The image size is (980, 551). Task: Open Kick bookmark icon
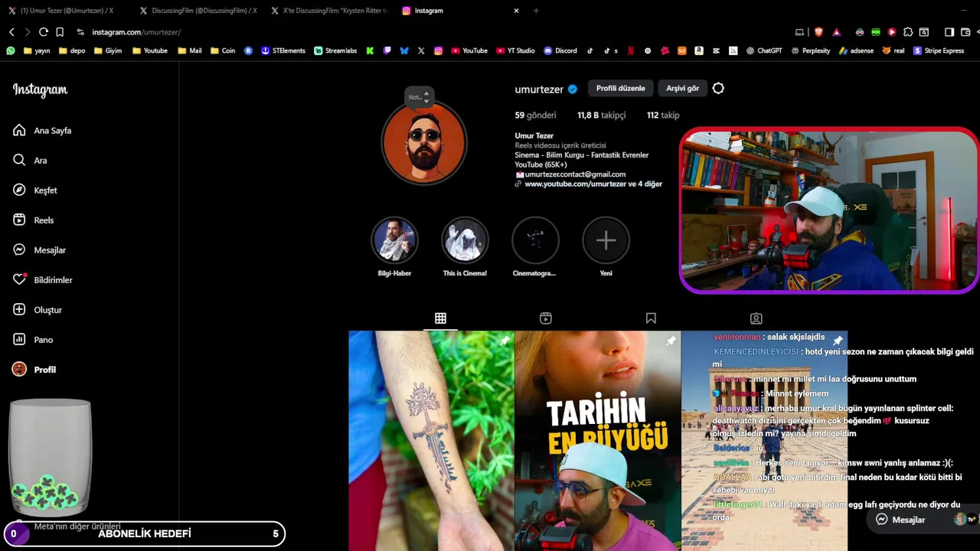point(370,51)
